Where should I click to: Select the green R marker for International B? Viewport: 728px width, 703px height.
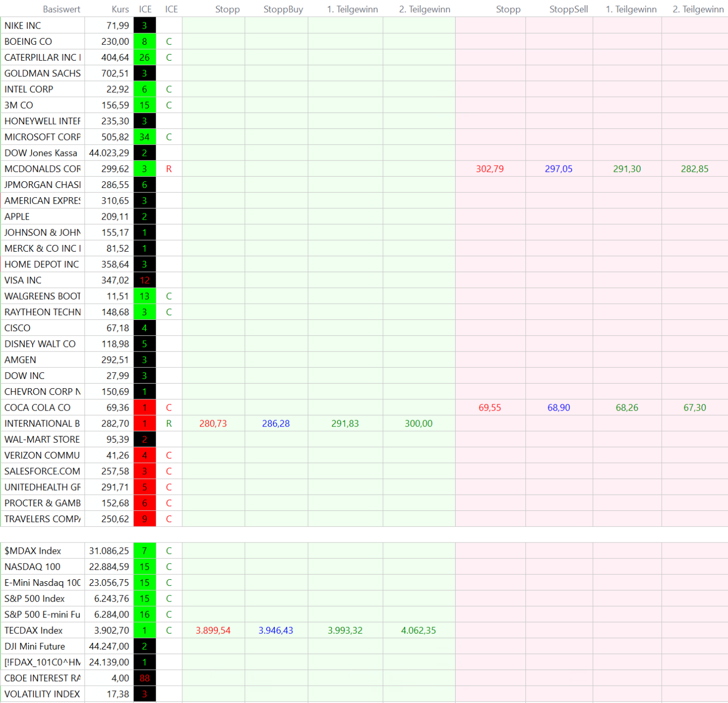coord(169,423)
